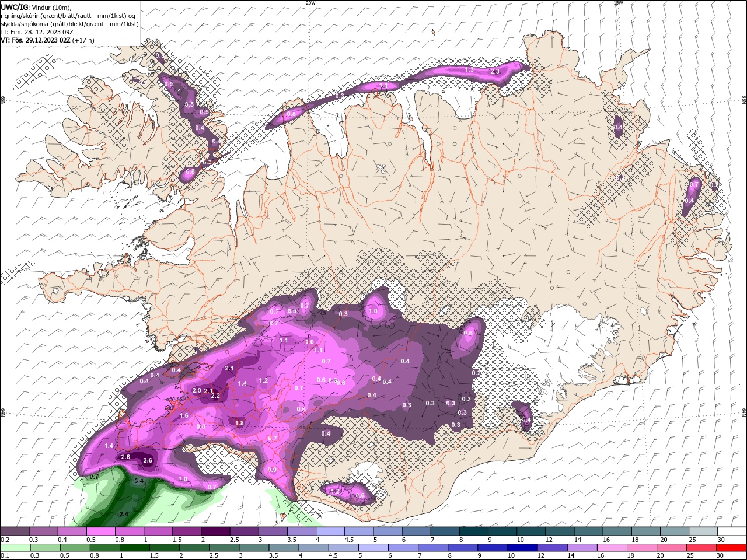Select lower legend swatch labeled 30
This screenshot has height=560, width=747.
(731, 548)
